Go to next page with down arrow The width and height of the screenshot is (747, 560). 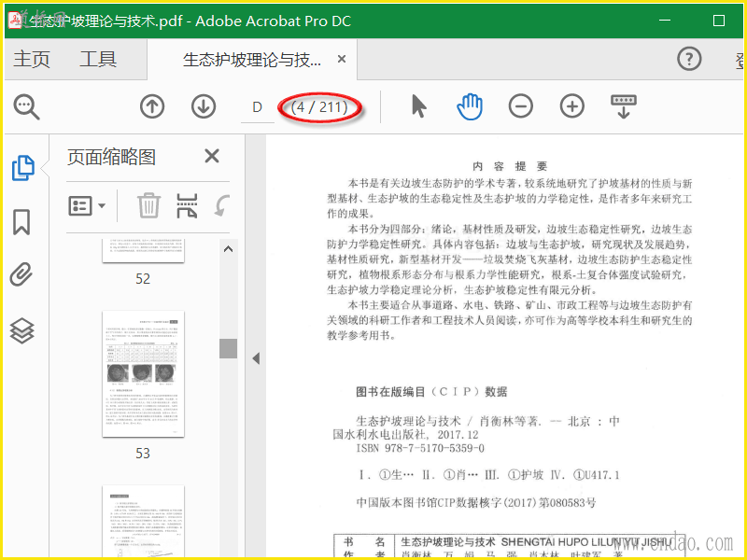click(204, 106)
